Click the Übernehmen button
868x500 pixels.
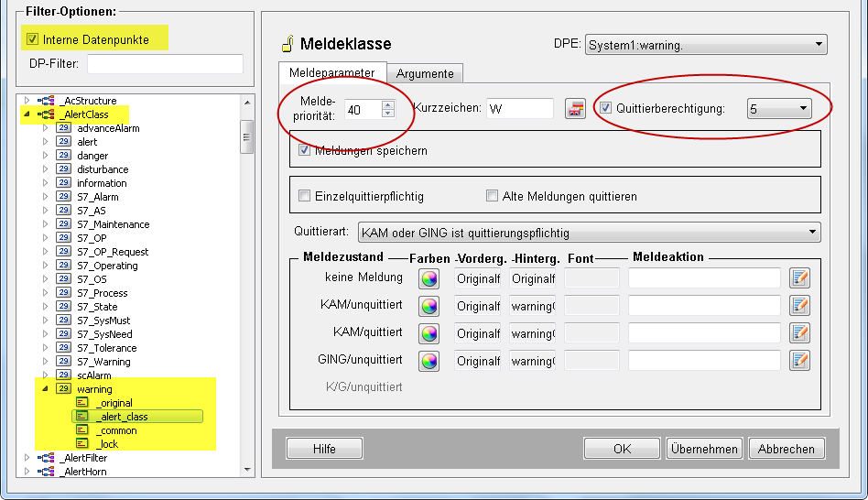click(x=703, y=449)
